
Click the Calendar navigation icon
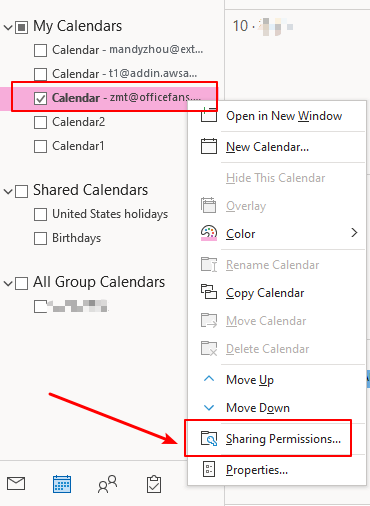pos(62,484)
